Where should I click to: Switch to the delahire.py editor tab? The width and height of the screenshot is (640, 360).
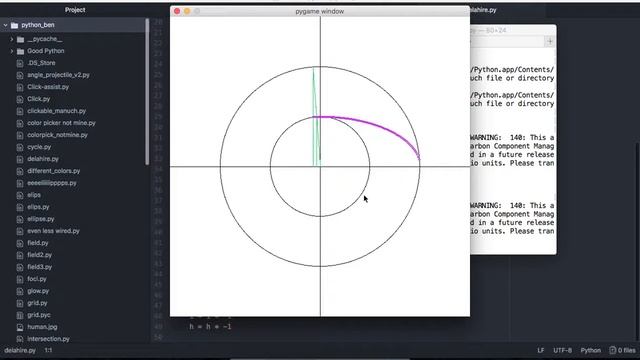click(x=484, y=10)
